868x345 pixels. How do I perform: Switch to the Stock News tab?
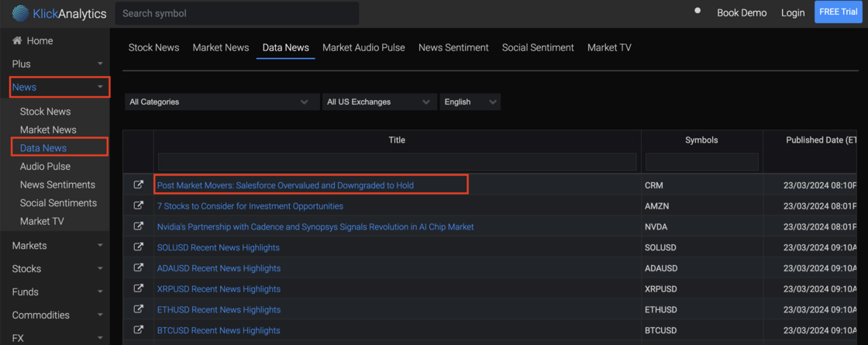coord(154,47)
